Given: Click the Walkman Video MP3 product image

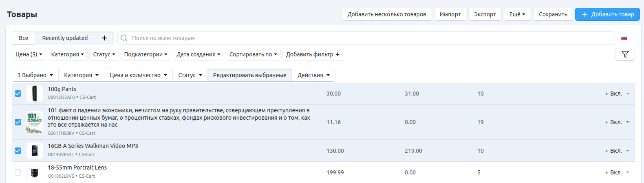Looking at the screenshot, I should coord(35,151).
